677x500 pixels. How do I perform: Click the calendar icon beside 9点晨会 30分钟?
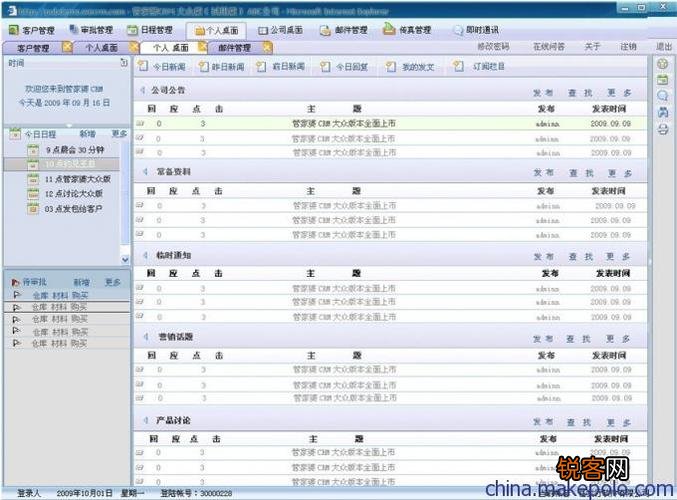click(x=33, y=150)
